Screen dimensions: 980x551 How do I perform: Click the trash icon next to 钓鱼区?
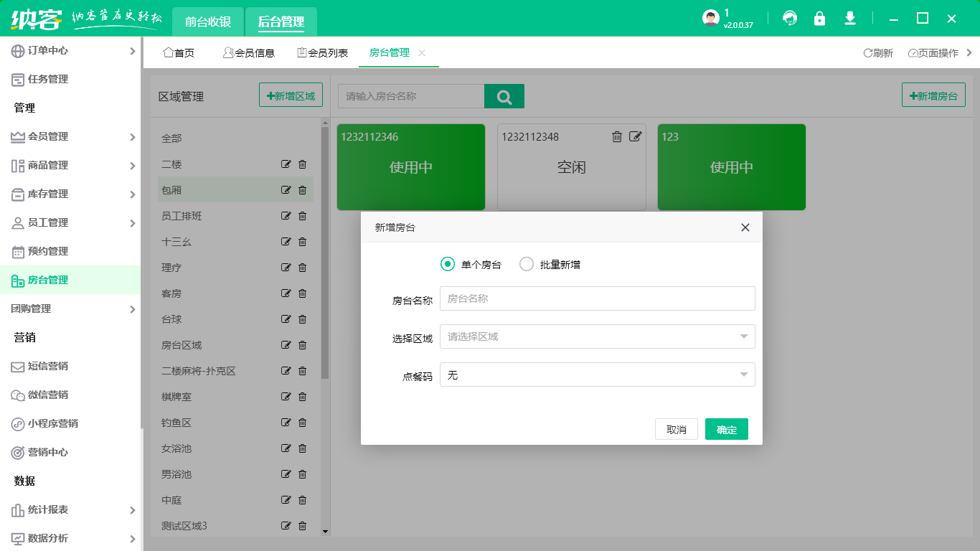[302, 423]
